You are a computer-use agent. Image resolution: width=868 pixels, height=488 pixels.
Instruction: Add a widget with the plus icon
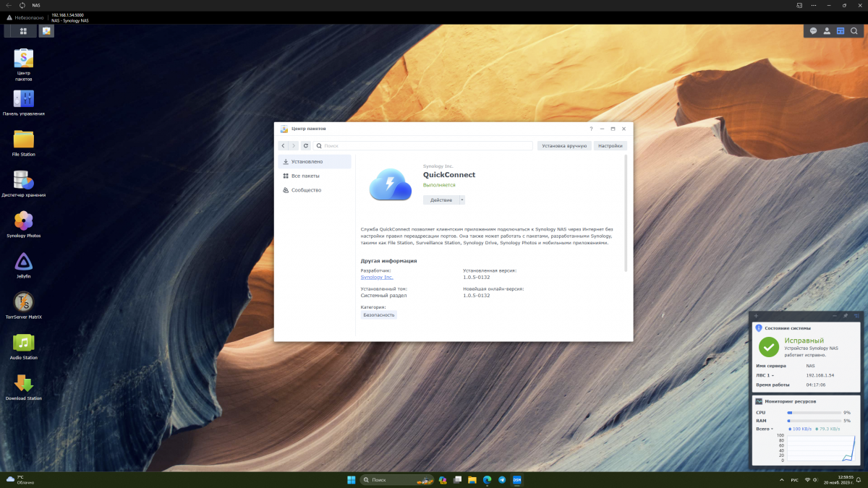[x=757, y=316]
